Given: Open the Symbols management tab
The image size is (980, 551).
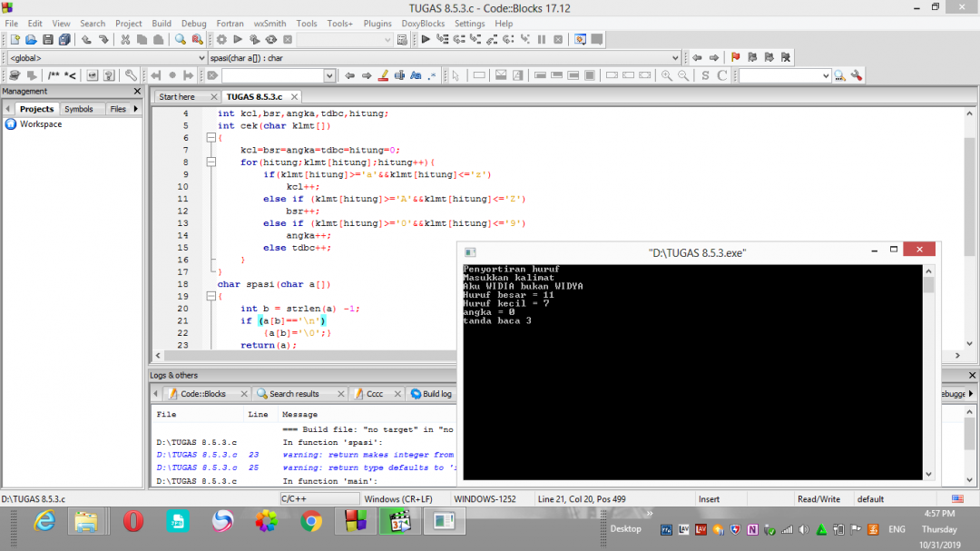Looking at the screenshot, I should 79,109.
